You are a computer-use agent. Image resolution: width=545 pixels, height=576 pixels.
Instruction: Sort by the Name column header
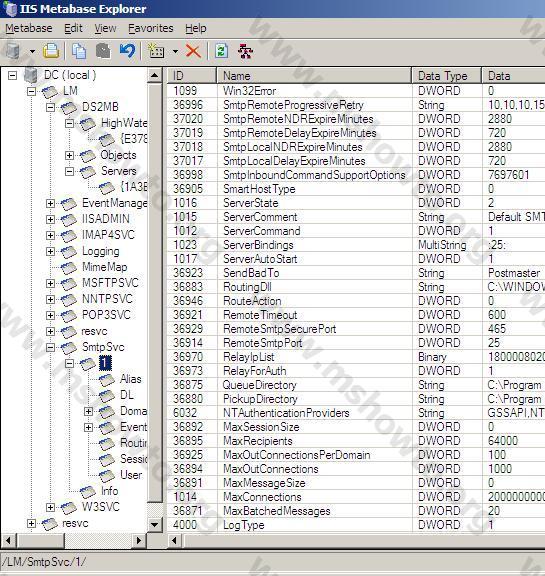[314, 76]
